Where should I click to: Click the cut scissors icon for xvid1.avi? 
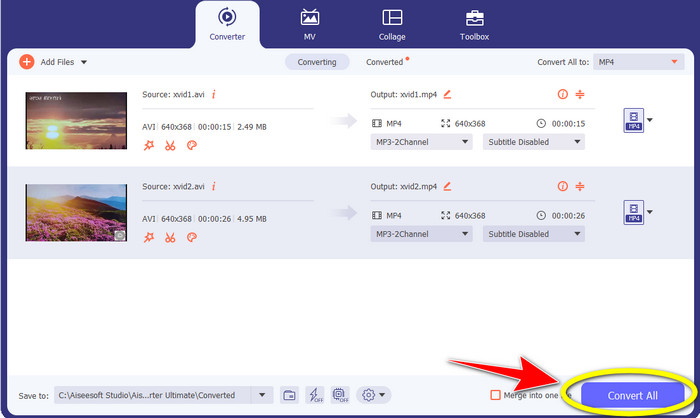coord(170,144)
